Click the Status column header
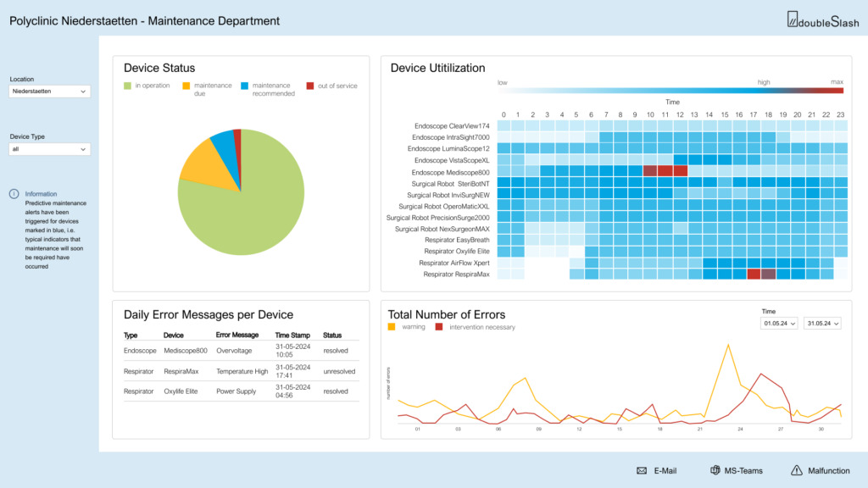Image resolution: width=868 pixels, height=488 pixels. tap(332, 335)
